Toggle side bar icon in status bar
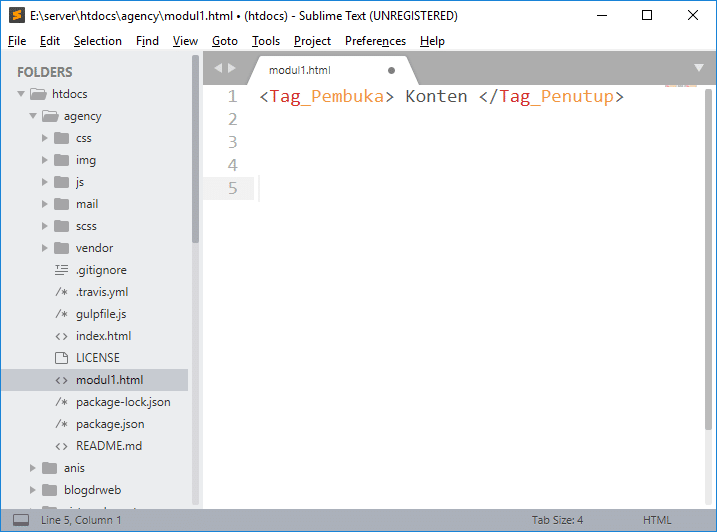 tap(21, 520)
